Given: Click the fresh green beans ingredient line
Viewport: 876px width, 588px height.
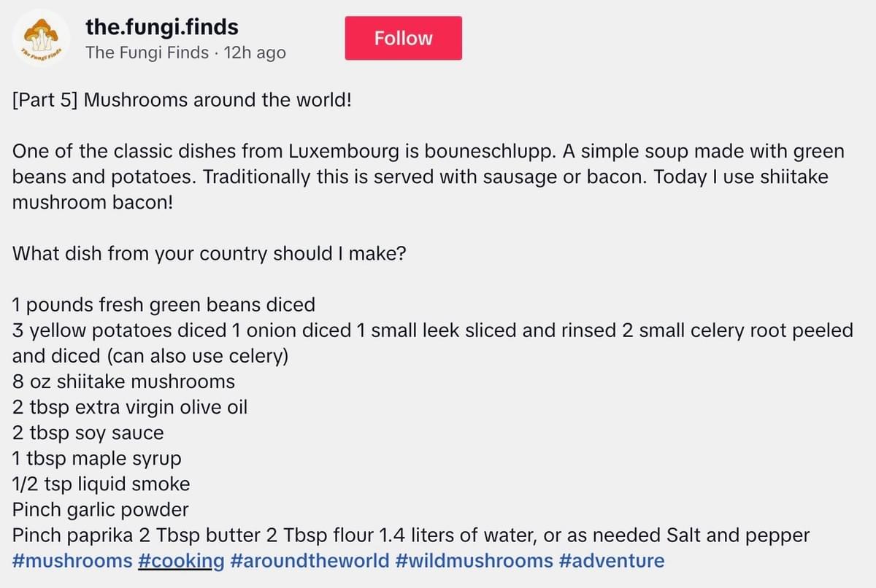Looking at the screenshot, I should click(164, 304).
